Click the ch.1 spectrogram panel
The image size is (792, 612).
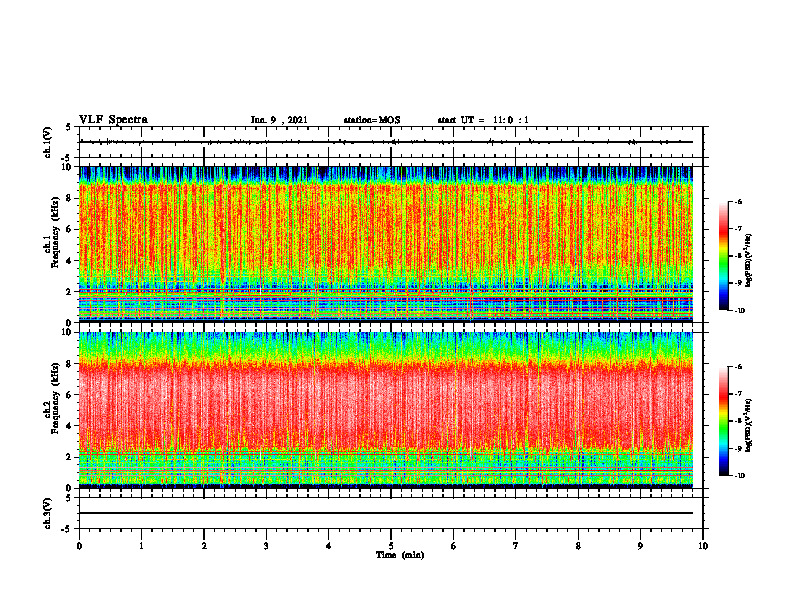coord(386,244)
